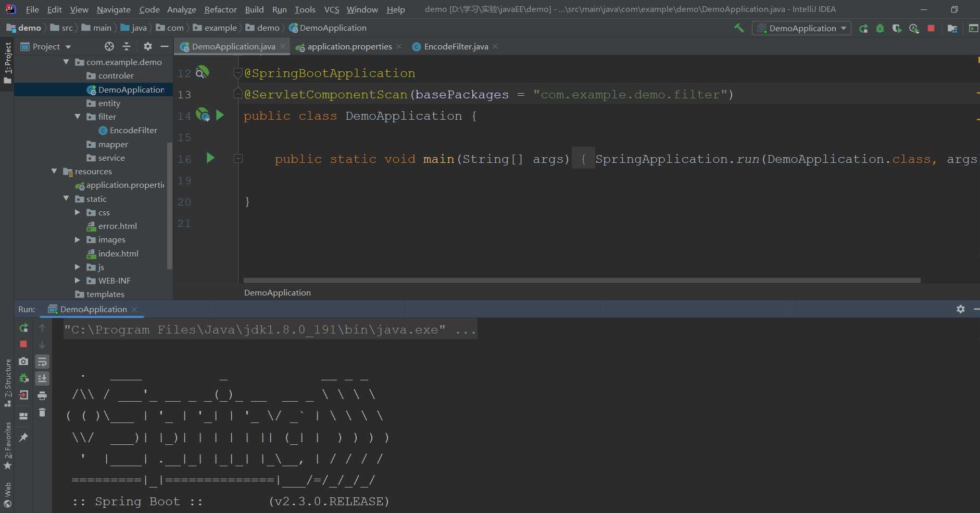Close the DemoApplication.java editor tab
Viewport: 980px width, 513px height.
(x=283, y=46)
